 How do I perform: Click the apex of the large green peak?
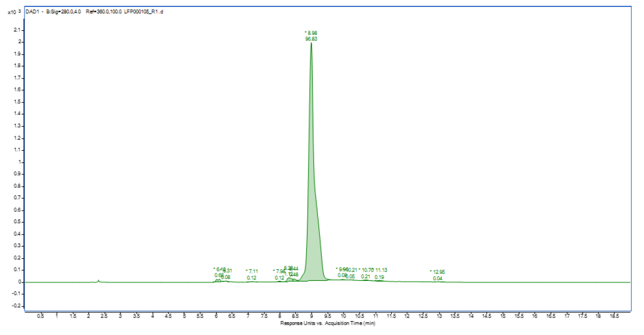tap(311, 44)
